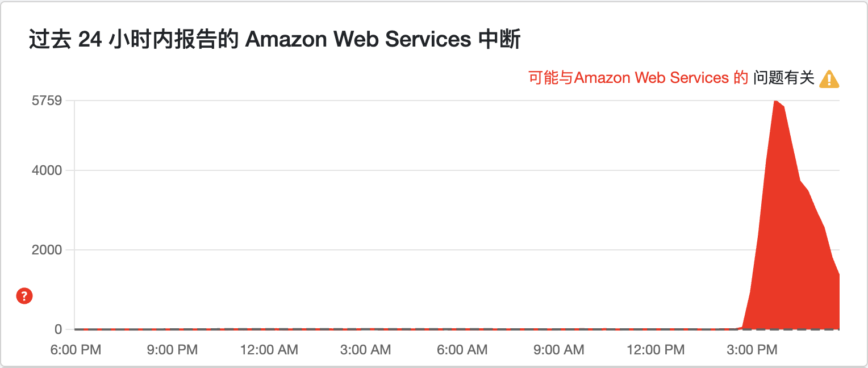This screenshot has width=868, height=368.
Task: Click the 0 y-axis label
Action: pyautogui.click(x=59, y=329)
